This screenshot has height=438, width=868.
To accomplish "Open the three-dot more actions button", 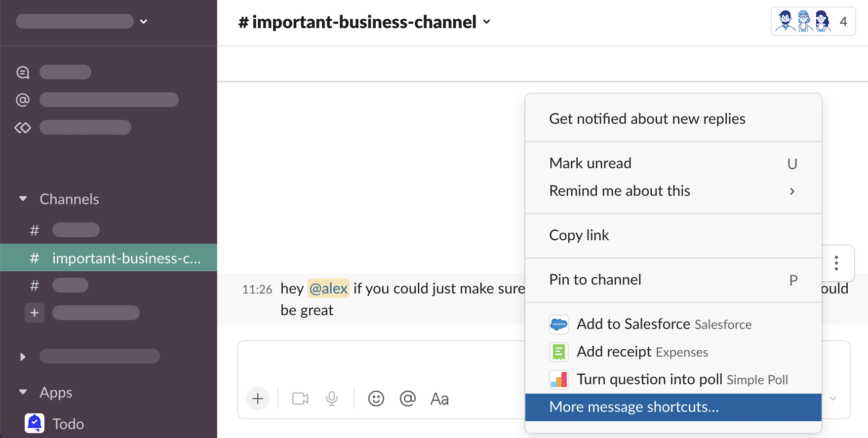I will (836, 263).
